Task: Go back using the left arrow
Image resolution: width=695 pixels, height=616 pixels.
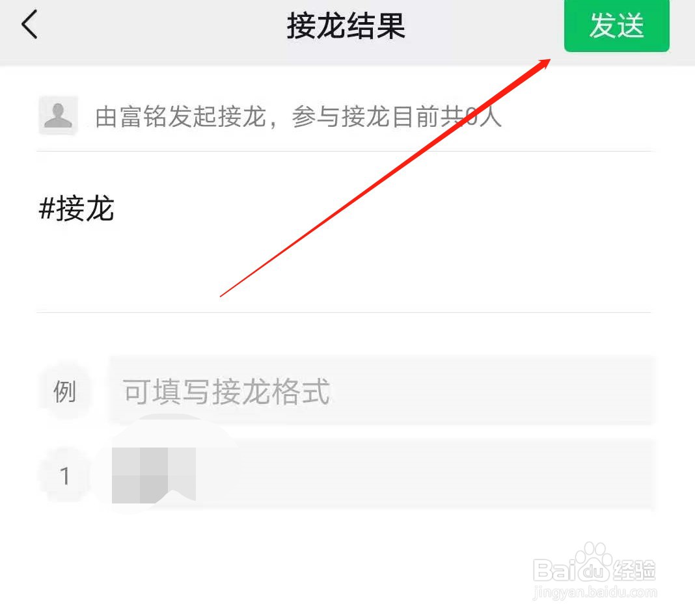Action: click(x=29, y=25)
